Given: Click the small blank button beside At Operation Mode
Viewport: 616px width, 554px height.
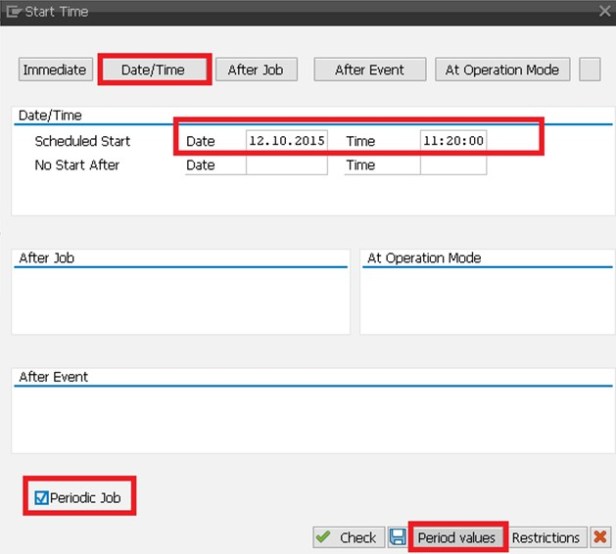Looking at the screenshot, I should pos(590,70).
